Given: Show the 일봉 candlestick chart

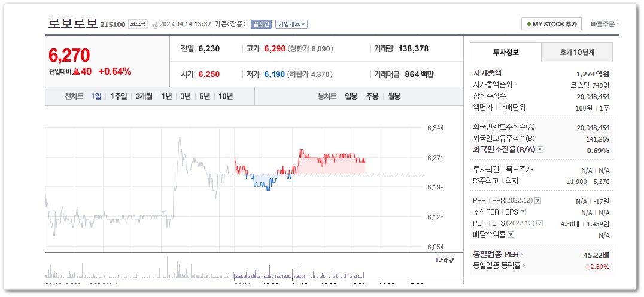Looking at the screenshot, I should click(x=351, y=97).
